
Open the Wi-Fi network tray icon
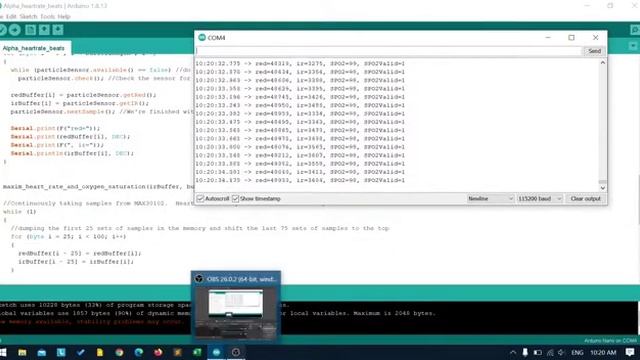[x=550, y=352]
